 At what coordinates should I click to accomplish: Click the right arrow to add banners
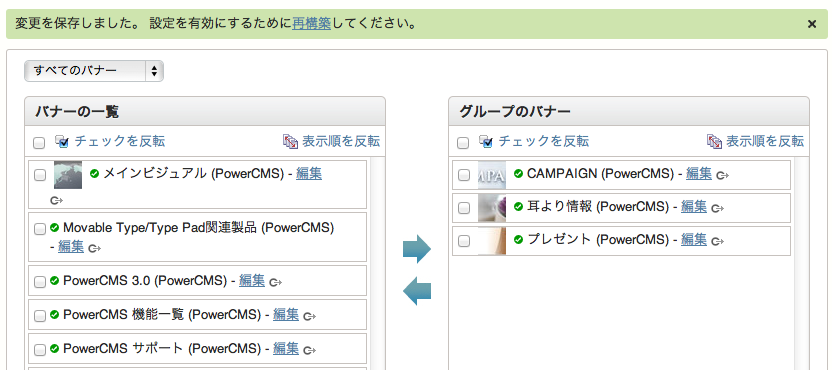point(417,248)
